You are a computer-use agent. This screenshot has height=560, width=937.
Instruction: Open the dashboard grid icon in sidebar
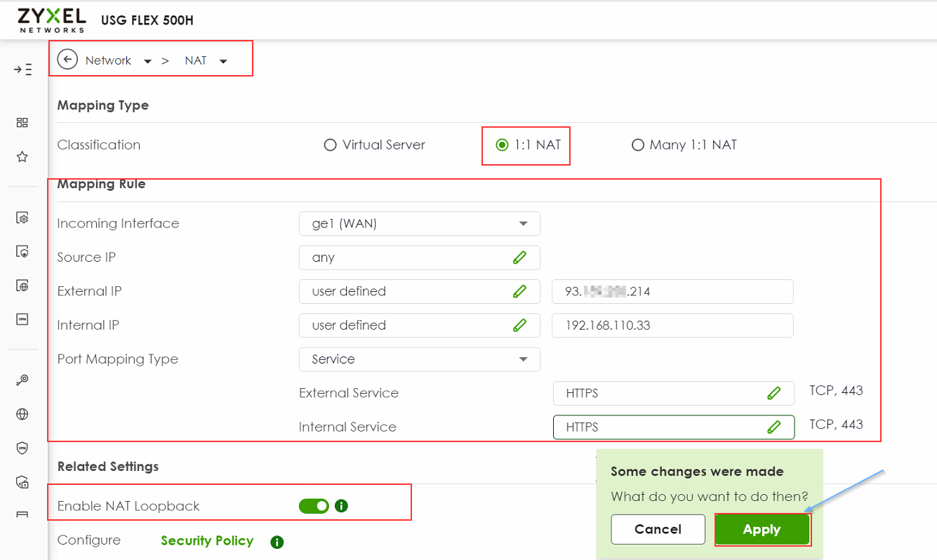tap(22, 123)
